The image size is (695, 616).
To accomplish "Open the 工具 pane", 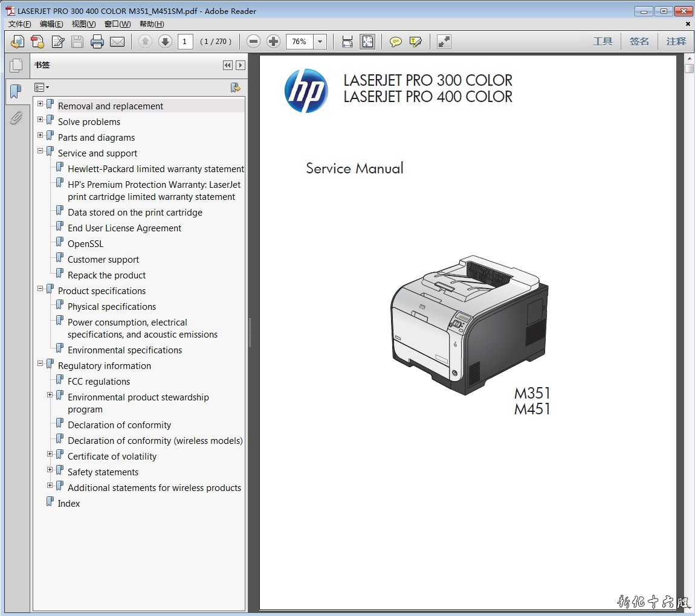I will click(603, 42).
